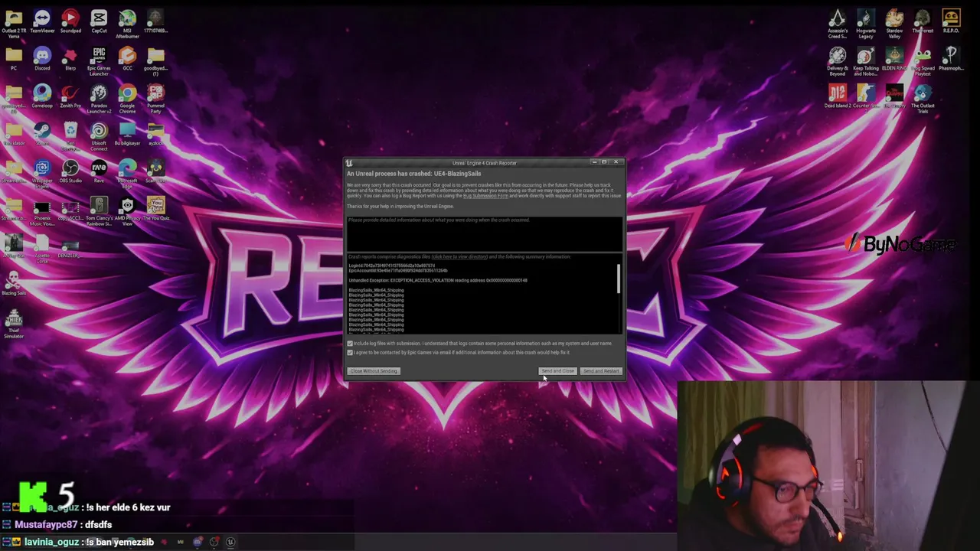The height and width of the screenshot is (551, 980).
Task: Open Gameloop desktop icon
Action: pos(42,96)
